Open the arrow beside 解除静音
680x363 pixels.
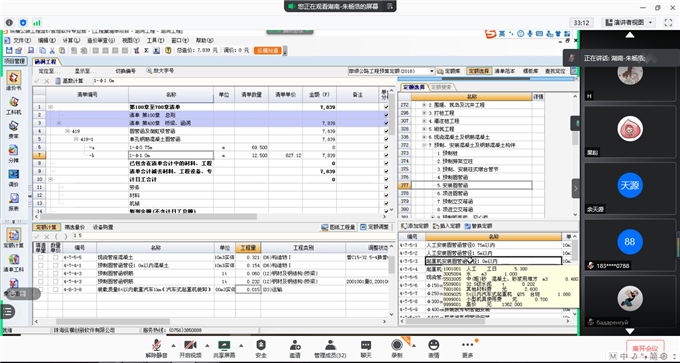tap(173, 346)
